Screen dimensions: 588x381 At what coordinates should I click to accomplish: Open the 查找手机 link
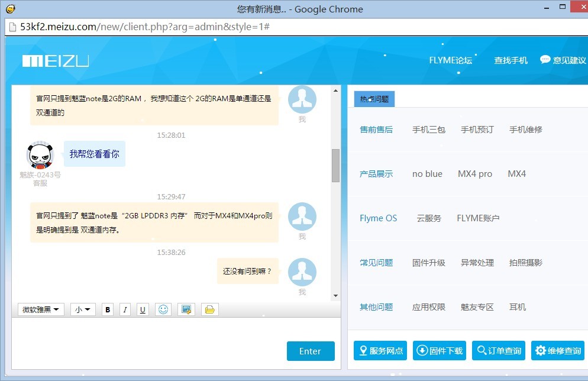pyautogui.click(x=511, y=60)
